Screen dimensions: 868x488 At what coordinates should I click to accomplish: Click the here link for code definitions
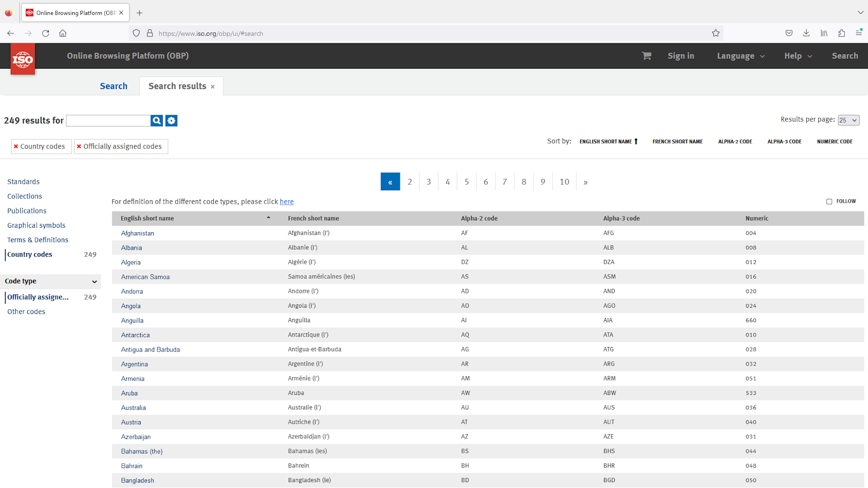click(x=286, y=202)
